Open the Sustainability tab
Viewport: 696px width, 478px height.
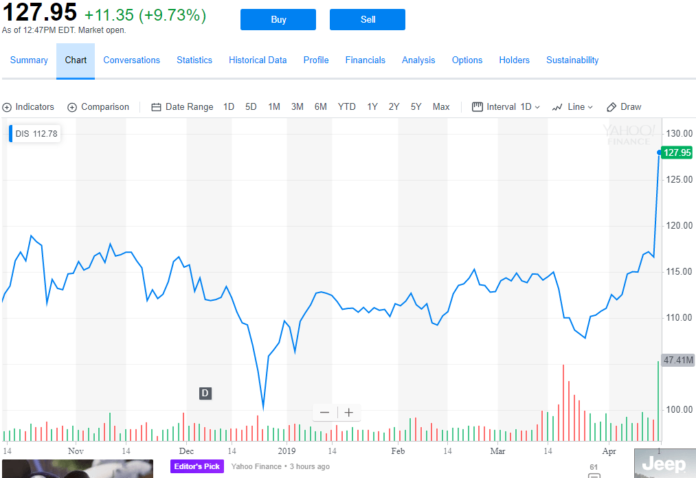point(572,60)
